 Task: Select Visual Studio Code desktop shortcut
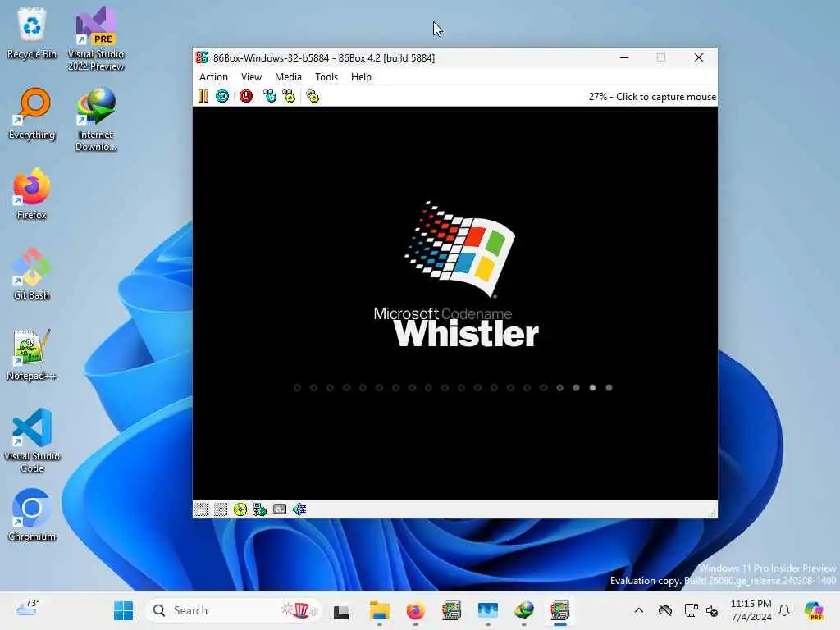click(32, 441)
